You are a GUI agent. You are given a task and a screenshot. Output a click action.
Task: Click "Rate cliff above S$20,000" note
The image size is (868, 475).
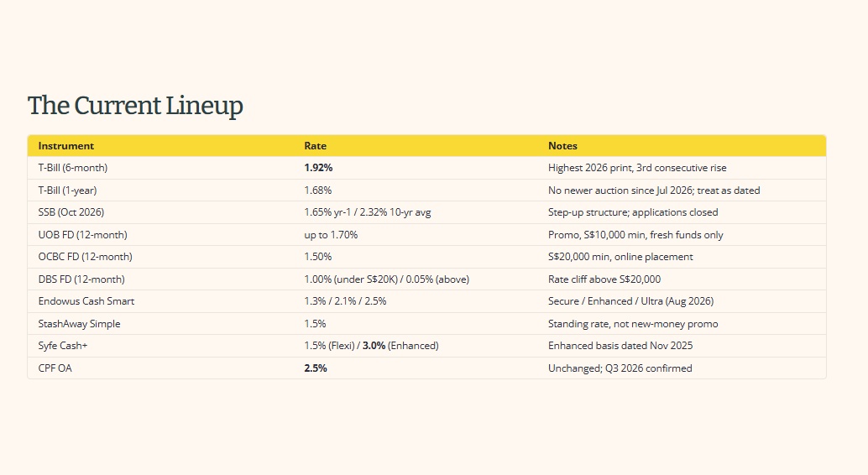[604, 279]
